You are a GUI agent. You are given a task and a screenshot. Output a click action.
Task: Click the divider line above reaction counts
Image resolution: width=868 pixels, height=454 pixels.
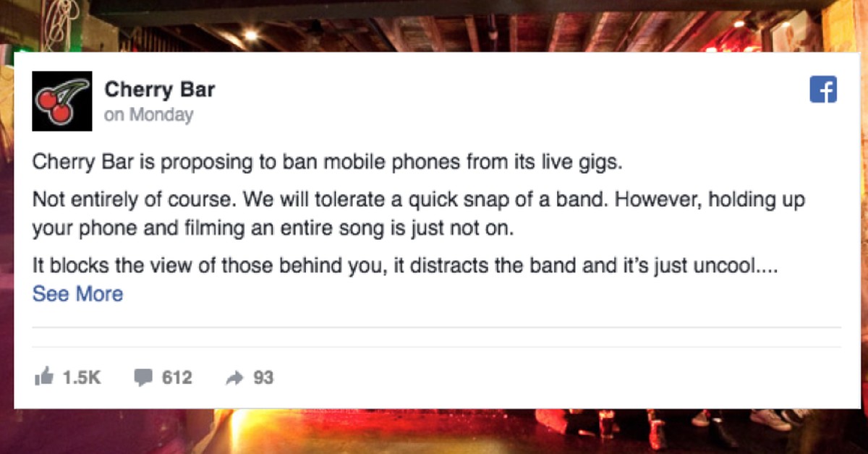436,327
